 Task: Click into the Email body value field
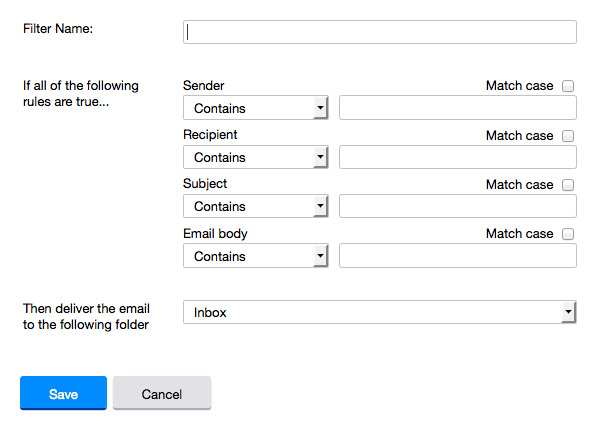point(458,256)
